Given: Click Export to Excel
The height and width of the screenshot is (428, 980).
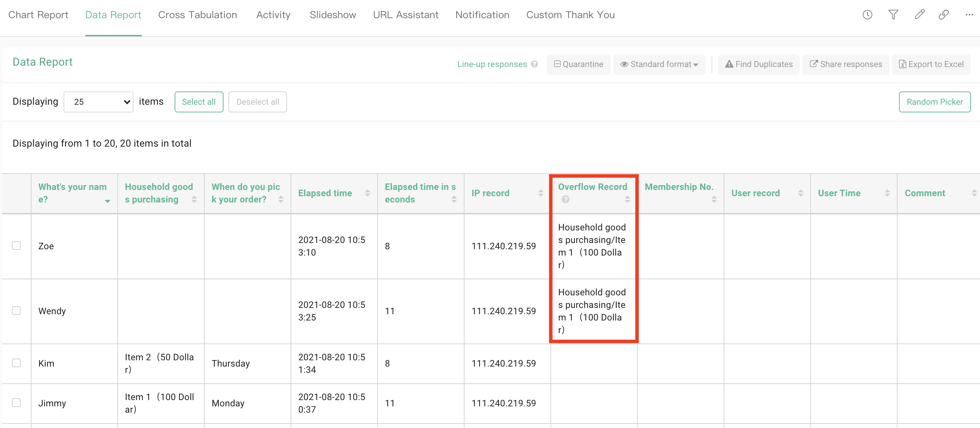Looking at the screenshot, I should (x=931, y=64).
